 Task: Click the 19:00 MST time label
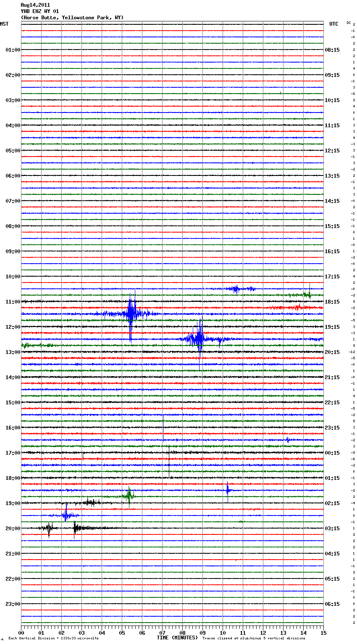[13, 503]
